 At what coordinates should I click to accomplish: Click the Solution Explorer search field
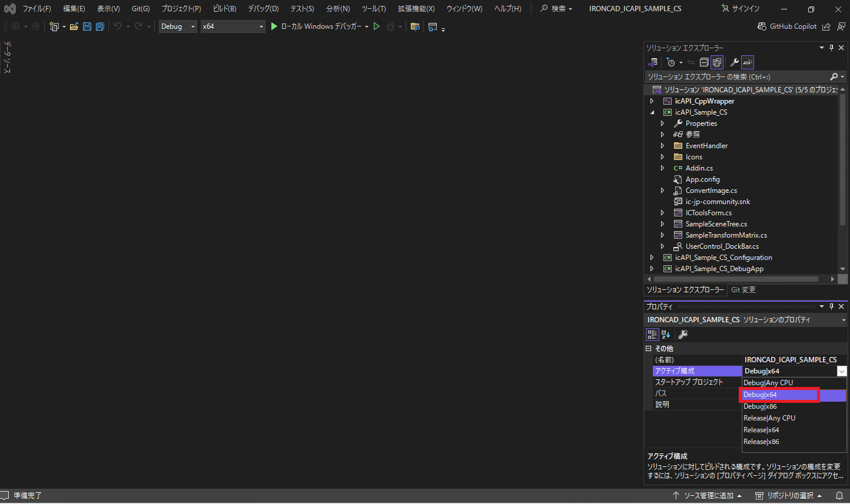(736, 77)
